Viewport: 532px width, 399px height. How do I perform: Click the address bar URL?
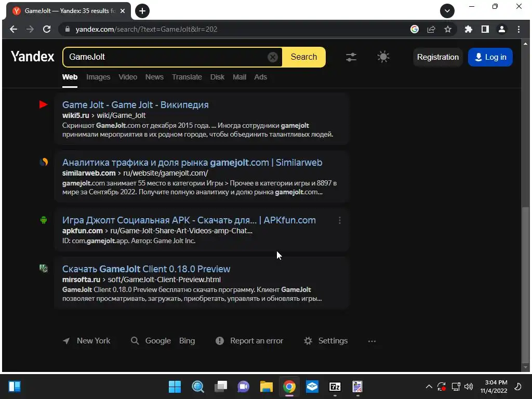pos(146,29)
